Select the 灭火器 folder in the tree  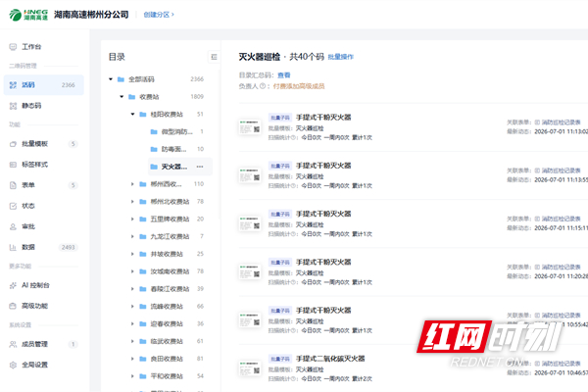[x=180, y=167]
